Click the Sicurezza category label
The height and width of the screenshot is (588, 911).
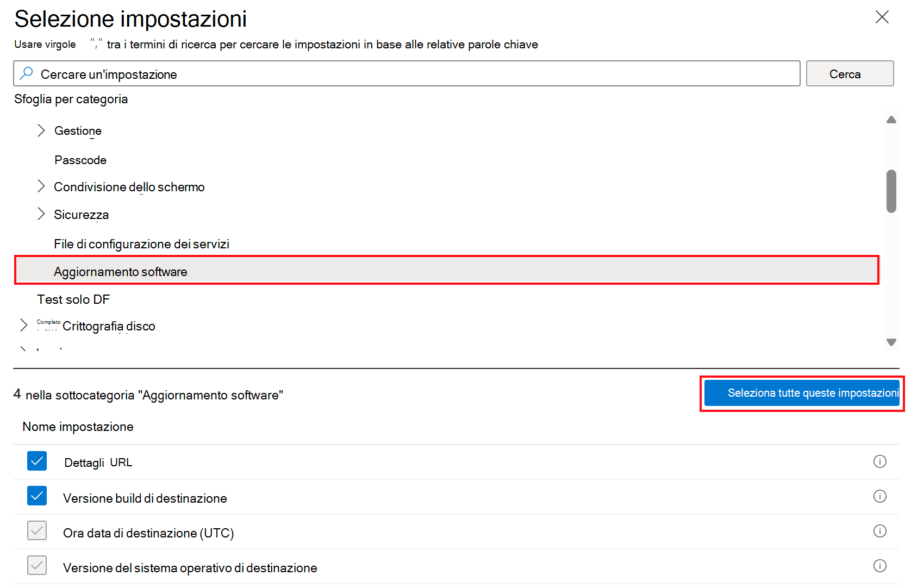pyautogui.click(x=81, y=215)
